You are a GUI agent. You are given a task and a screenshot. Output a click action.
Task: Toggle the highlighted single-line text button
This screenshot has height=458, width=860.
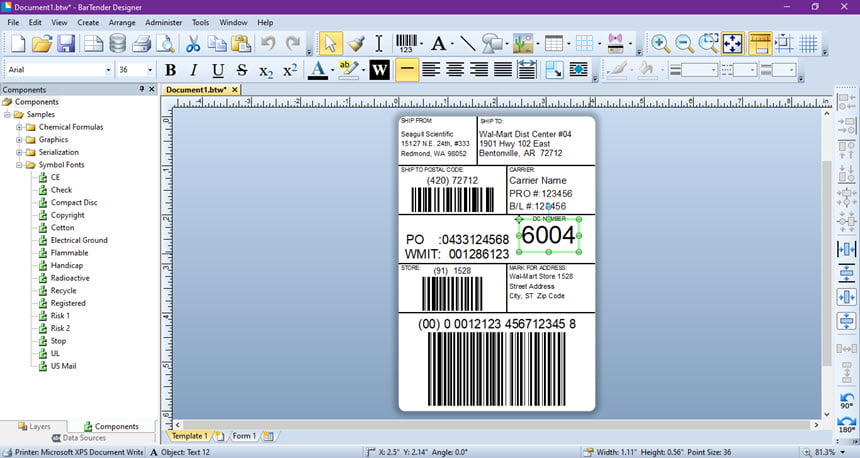406,70
